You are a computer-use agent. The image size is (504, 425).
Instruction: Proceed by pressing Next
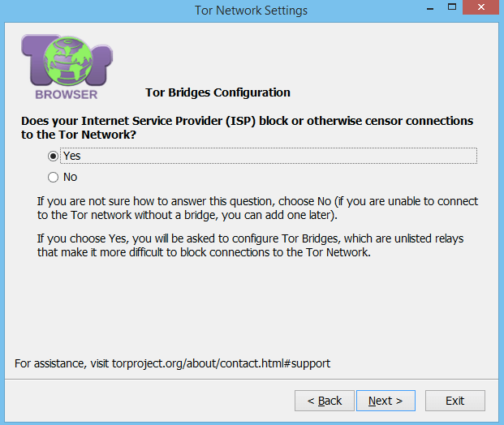tap(386, 401)
